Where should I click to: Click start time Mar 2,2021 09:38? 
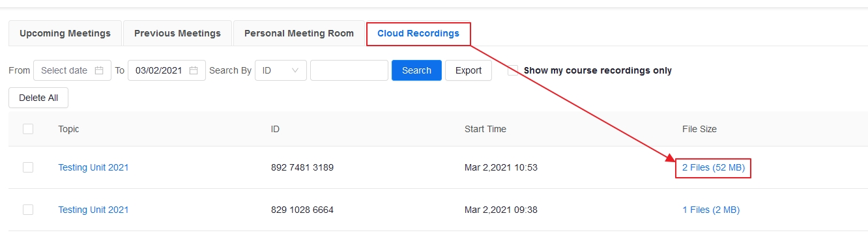[501, 210]
